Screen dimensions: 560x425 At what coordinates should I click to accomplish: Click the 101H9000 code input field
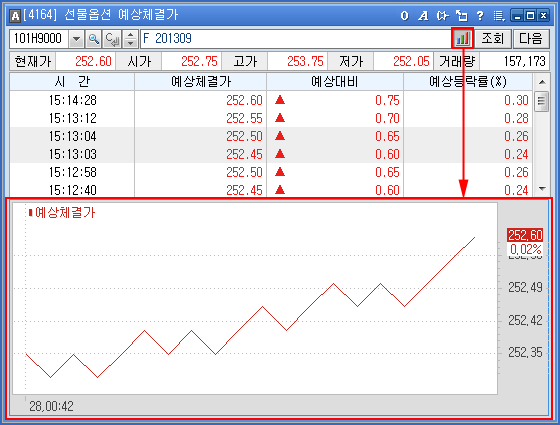39,39
